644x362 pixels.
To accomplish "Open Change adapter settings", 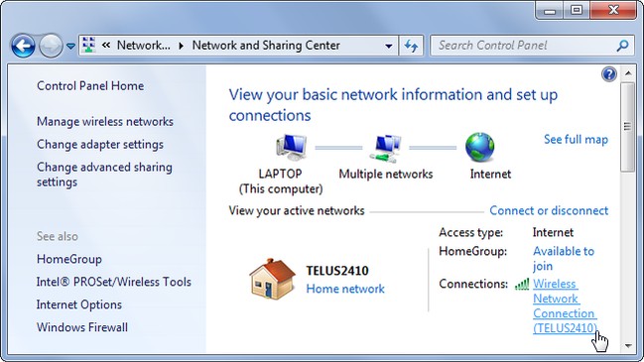I will click(x=100, y=145).
